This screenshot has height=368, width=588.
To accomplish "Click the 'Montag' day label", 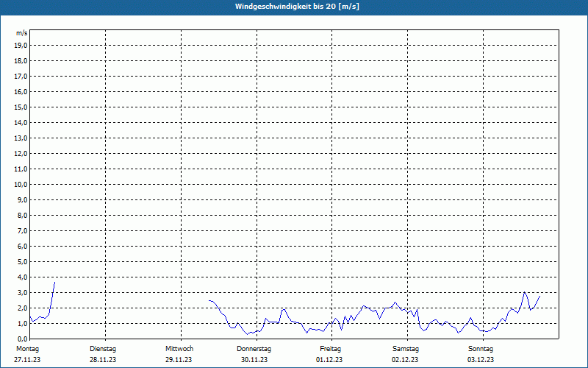I will pos(27,349).
